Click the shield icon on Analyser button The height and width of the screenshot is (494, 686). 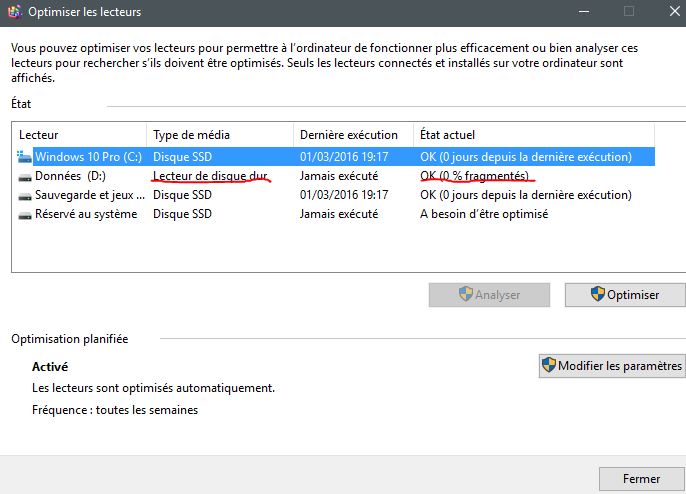point(465,295)
